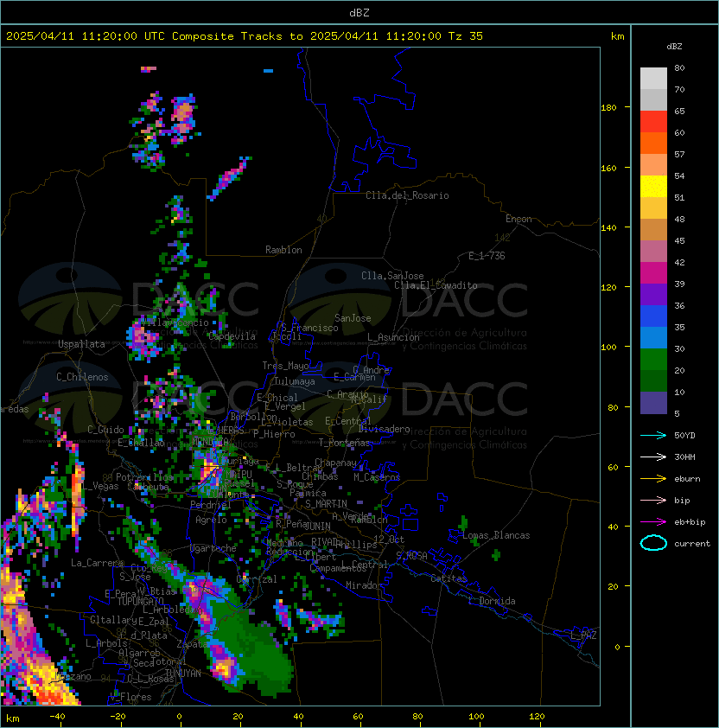Click the 'Clla.El_Cavadito' map label
Viewport: 719px width, 728px height.
click(436, 285)
